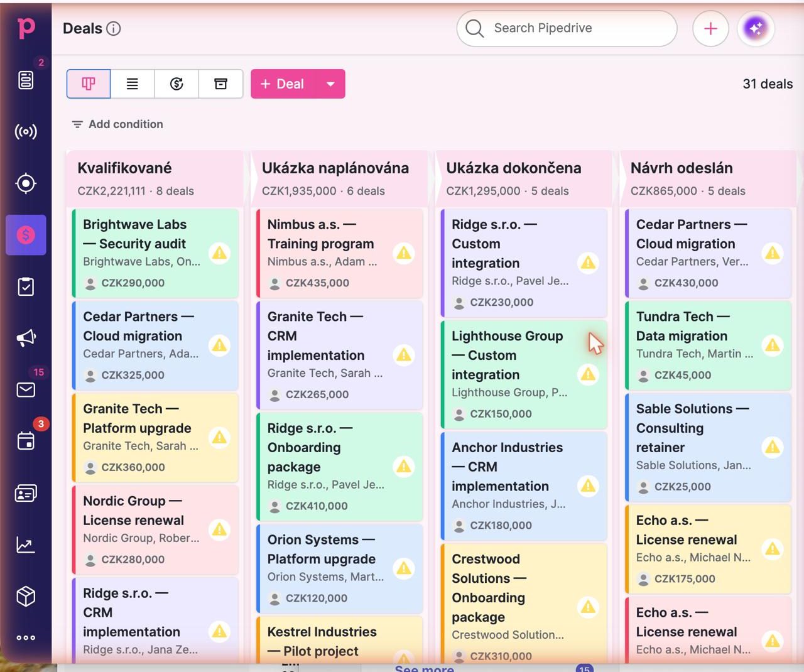
Task: Open the Products box icon in sidebar
Action: pos(26,596)
